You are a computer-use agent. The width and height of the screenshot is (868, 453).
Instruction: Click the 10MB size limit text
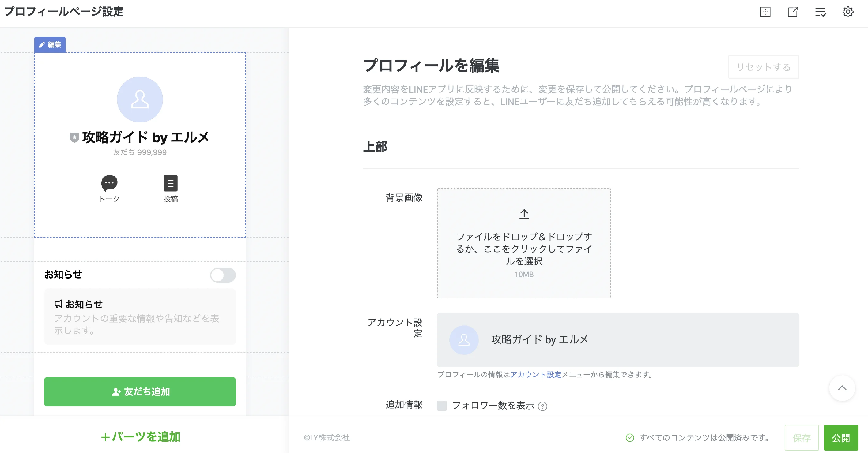524,275
